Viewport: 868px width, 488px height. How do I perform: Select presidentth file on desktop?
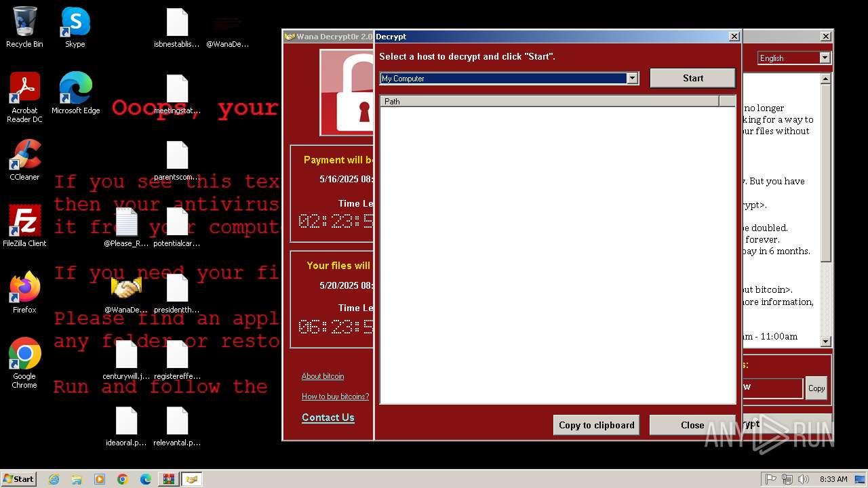point(177,293)
